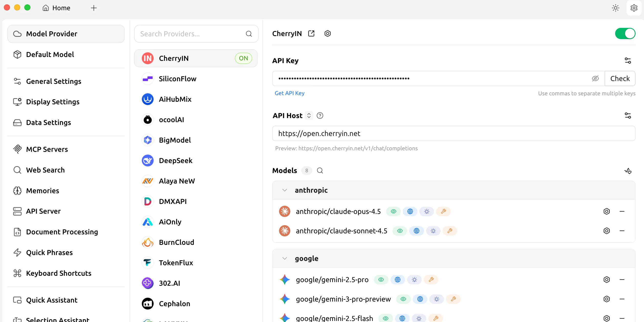Go to Display Settings

pyautogui.click(x=66, y=102)
